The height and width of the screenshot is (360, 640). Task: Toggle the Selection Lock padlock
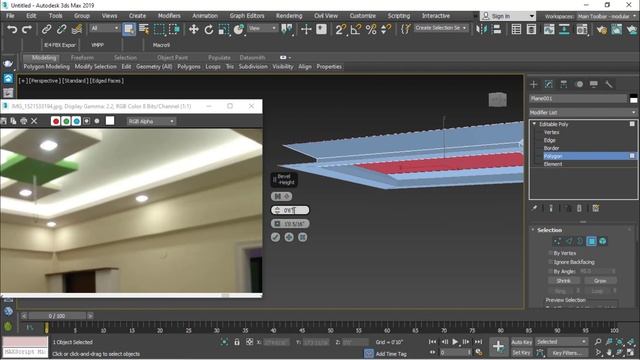237,342
